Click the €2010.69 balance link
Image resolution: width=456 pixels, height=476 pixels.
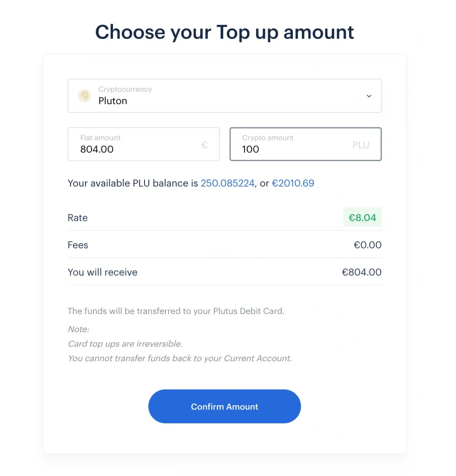click(x=293, y=183)
